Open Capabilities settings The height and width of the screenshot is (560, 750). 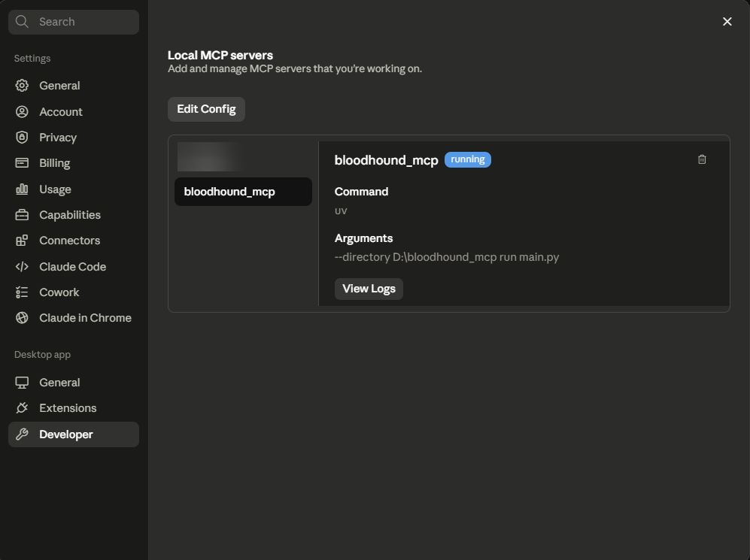(x=74, y=215)
